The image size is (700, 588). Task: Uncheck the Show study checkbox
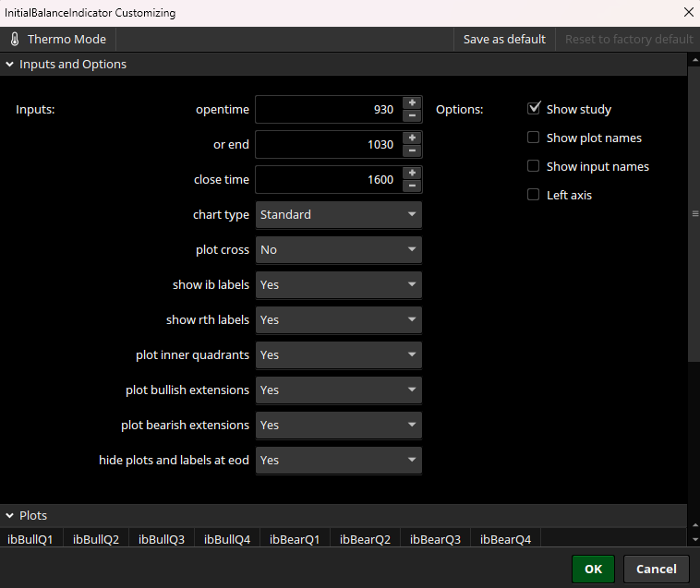(x=533, y=109)
